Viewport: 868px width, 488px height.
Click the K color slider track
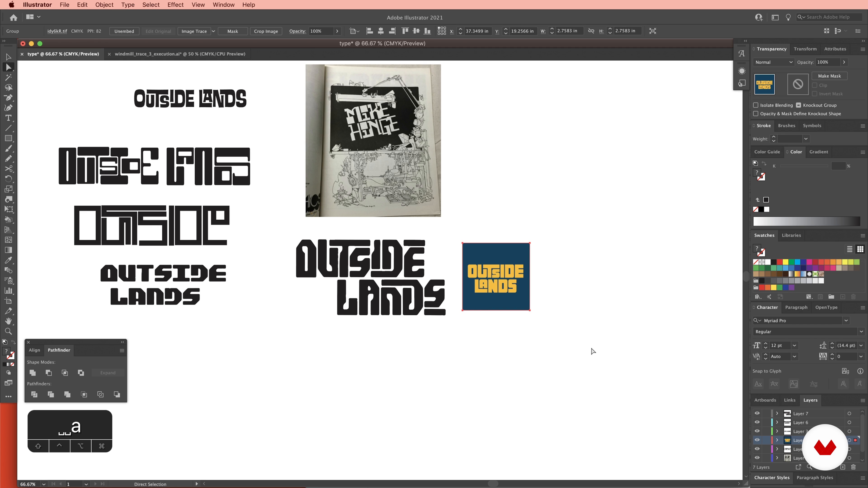pyautogui.click(x=804, y=166)
